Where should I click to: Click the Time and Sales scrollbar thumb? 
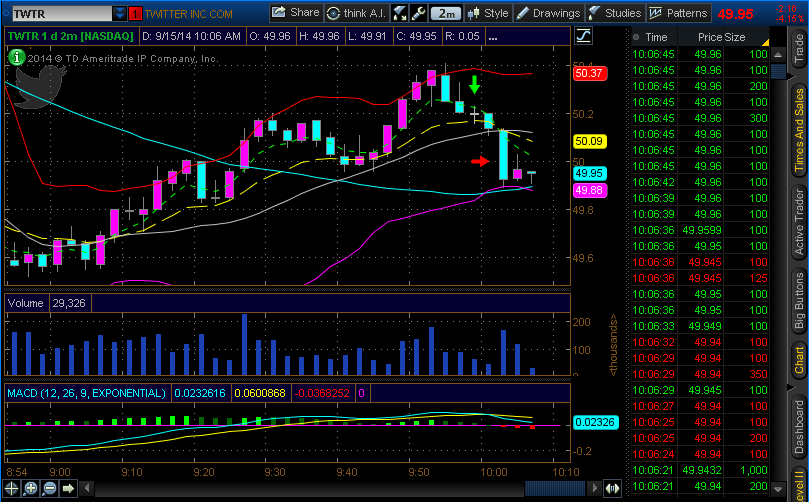(779, 72)
